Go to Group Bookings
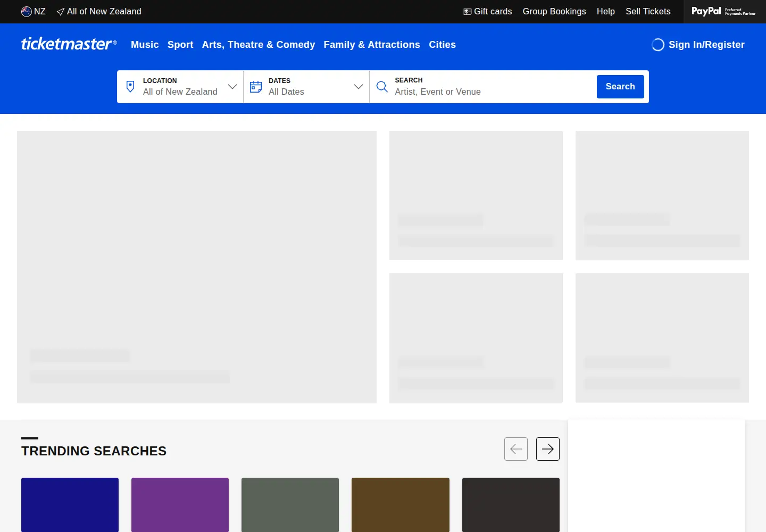The width and height of the screenshot is (766, 532). pos(554,12)
